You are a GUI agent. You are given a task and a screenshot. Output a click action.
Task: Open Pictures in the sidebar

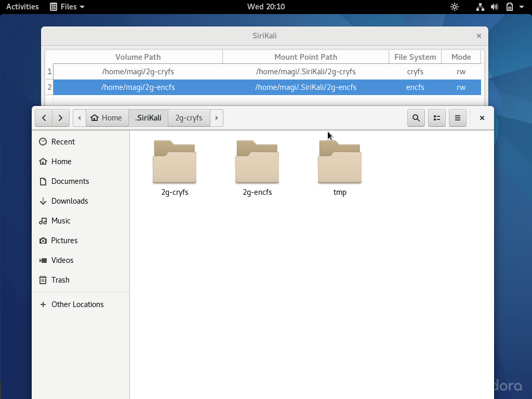81,241
